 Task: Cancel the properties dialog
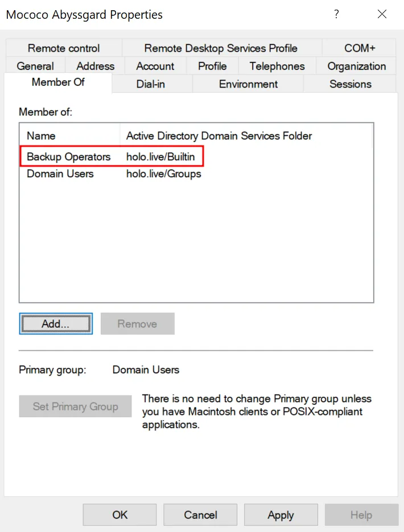[200, 515]
